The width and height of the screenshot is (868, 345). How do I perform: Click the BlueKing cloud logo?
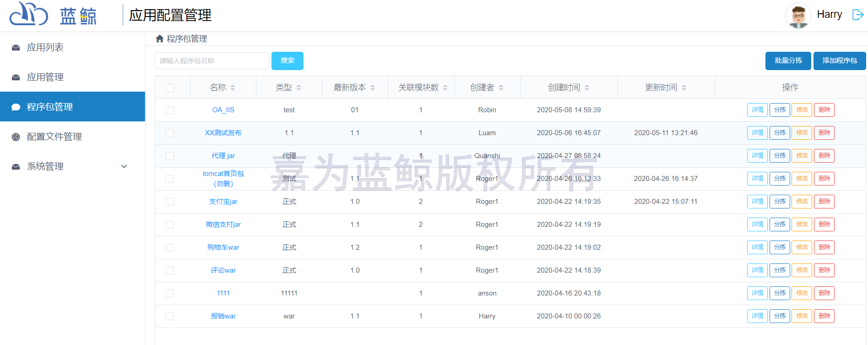pos(29,14)
